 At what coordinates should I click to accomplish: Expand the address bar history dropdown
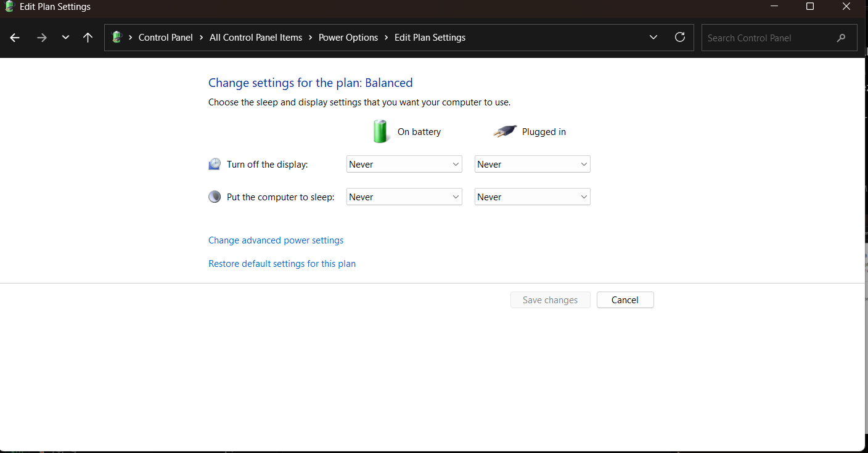coord(653,38)
